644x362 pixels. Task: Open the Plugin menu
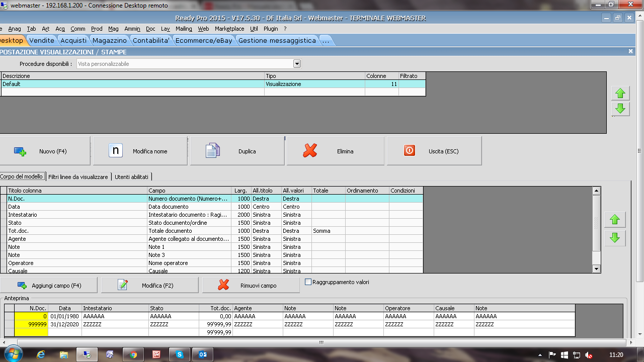tap(271, 29)
